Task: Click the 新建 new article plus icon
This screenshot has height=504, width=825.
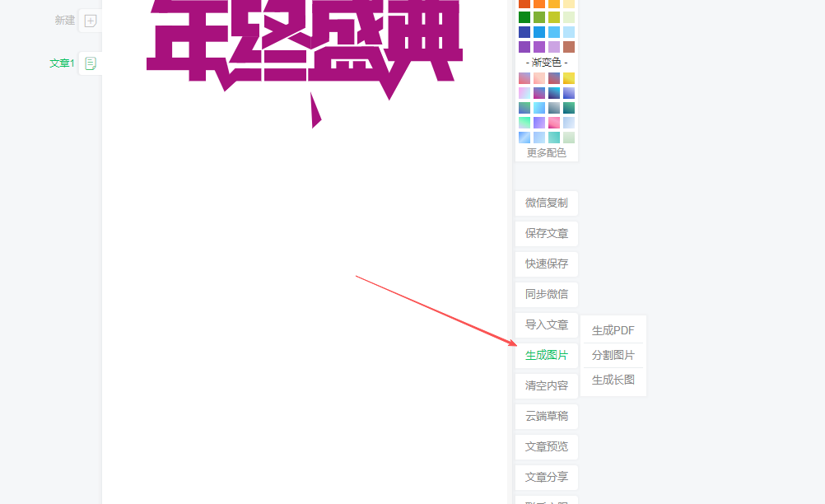Action: tap(91, 21)
